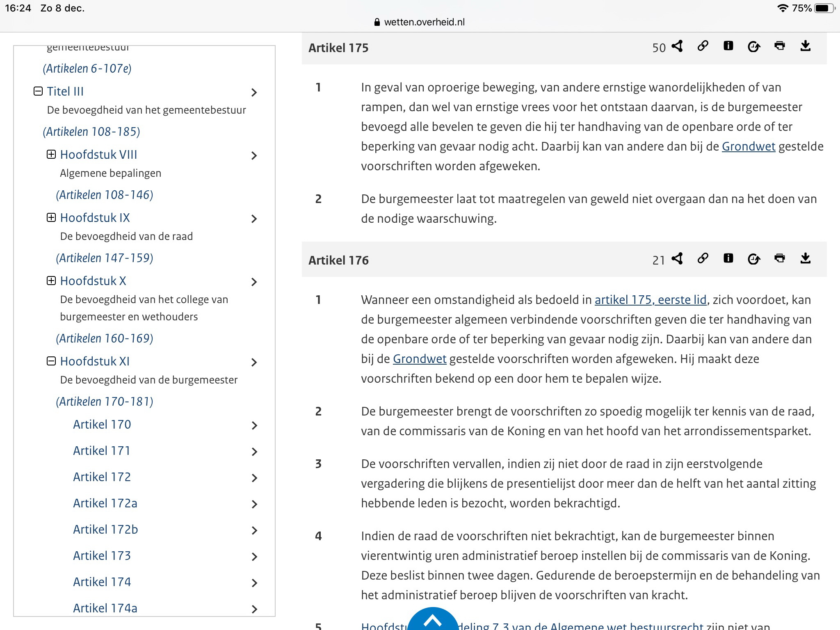Open the 'artikel 175, eerste lid' link
Viewport: 840px width, 630px height.
coord(651,300)
